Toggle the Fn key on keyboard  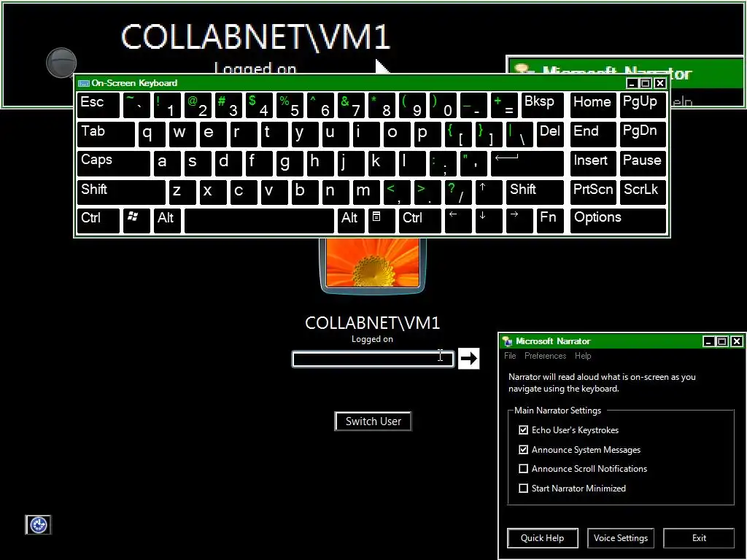pyautogui.click(x=550, y=220)
